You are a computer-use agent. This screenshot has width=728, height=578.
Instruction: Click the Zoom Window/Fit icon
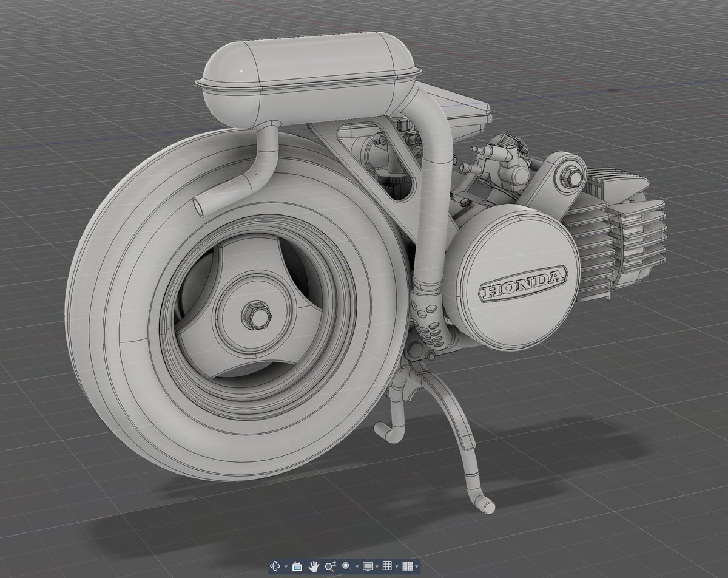(x=346, y=566)
